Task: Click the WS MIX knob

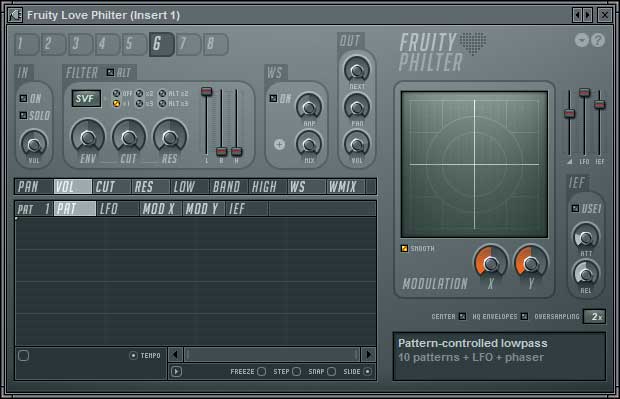Action: pyautogui.click(x=309, y=145)
